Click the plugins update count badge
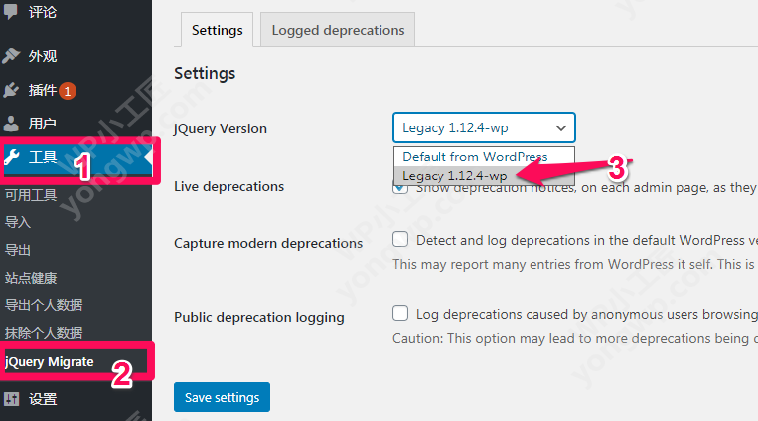 click(68, 91)
